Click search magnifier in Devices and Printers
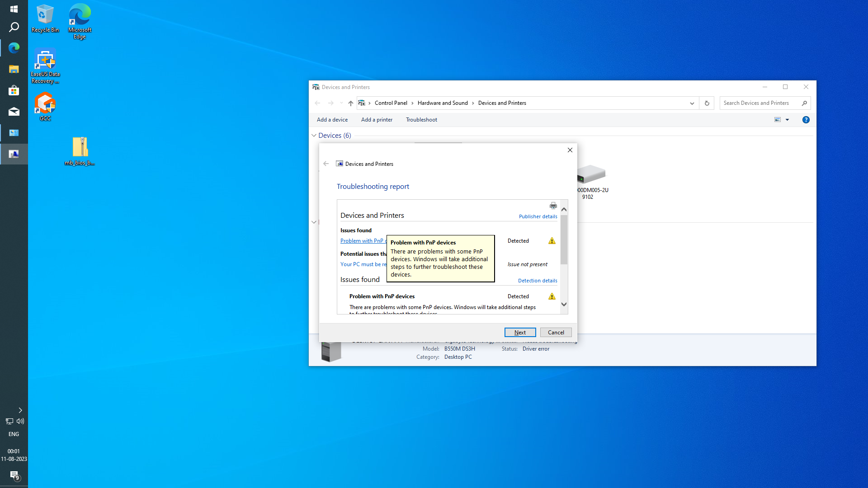This screenshot has height=488, width=868. [804, 103]
